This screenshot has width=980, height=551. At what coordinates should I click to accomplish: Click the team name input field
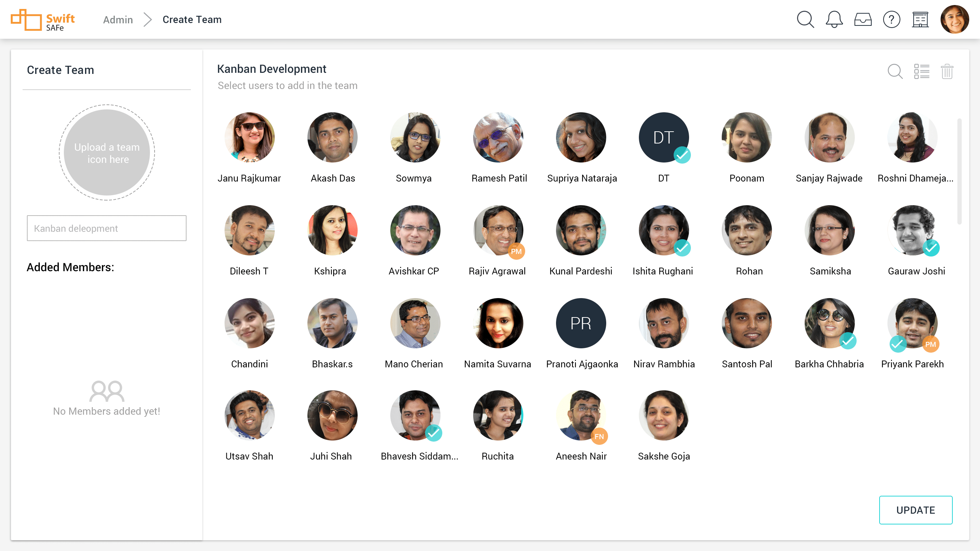tap(107, 228)
